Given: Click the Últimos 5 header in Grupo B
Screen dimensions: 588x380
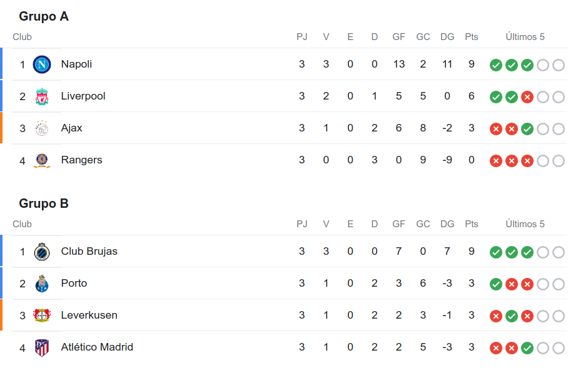Looking at the screenshot, I should point(525,224).
